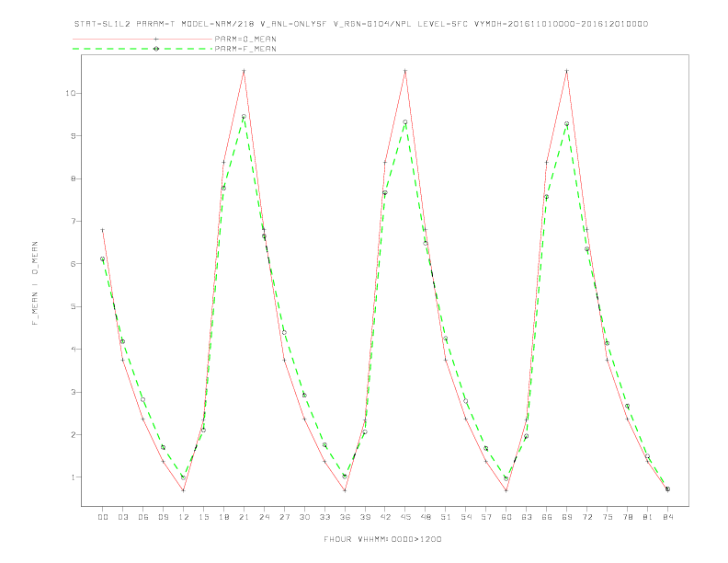The width and height of the screenshot is (728, 563).
Task: Click the red solid legend line sample
Action: tap(142, 39)
